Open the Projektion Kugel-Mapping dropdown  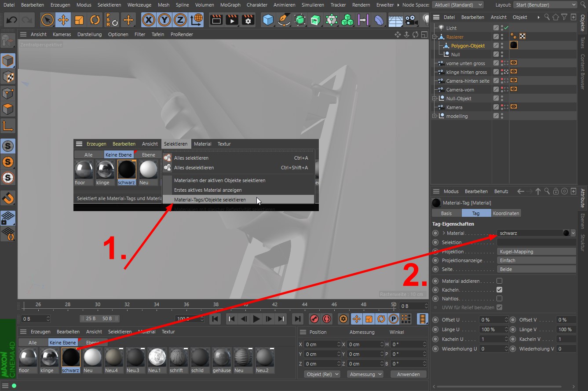click(x=536, y=252)
